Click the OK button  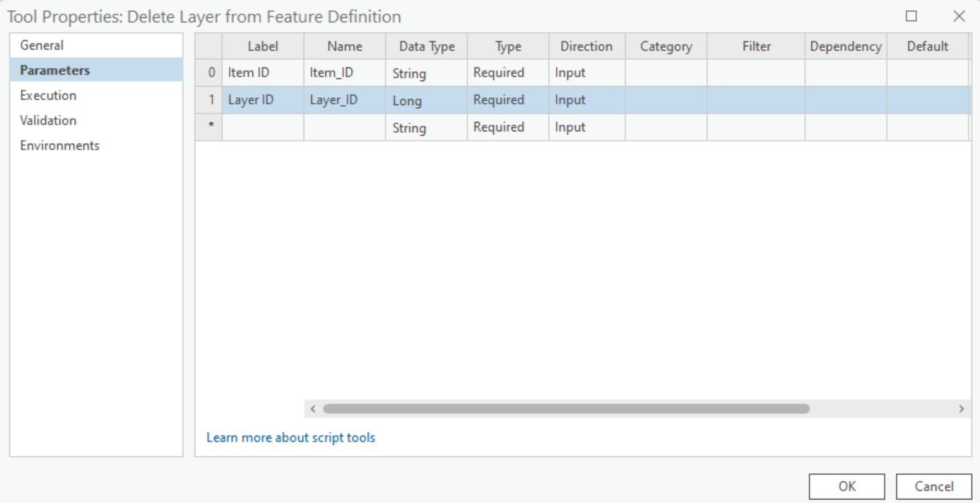click(846, 486)
